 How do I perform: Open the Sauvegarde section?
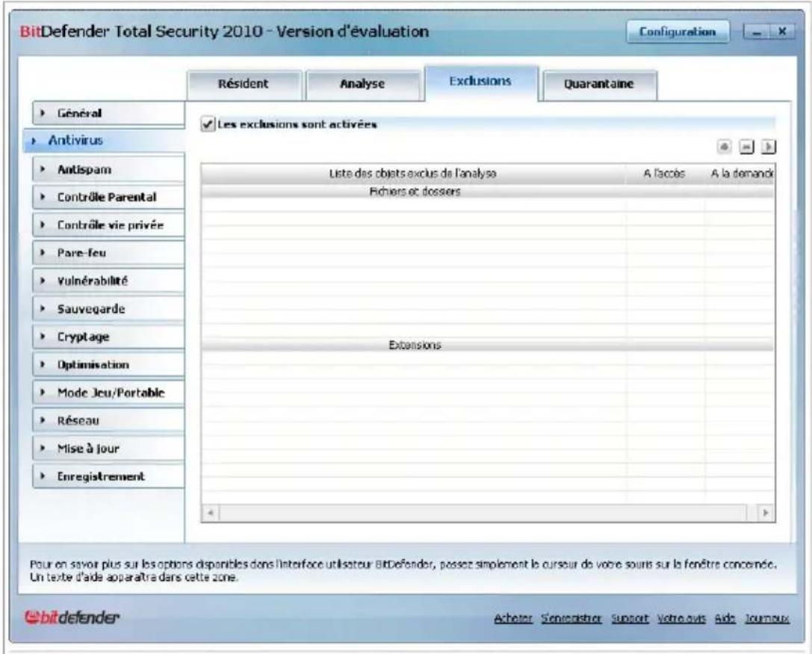coord(109,309)
